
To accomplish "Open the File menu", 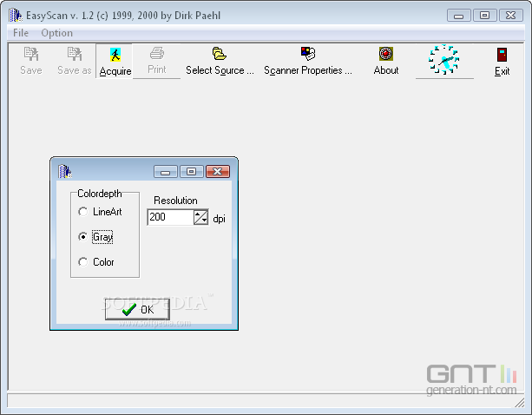I will [x=21, y=33].
